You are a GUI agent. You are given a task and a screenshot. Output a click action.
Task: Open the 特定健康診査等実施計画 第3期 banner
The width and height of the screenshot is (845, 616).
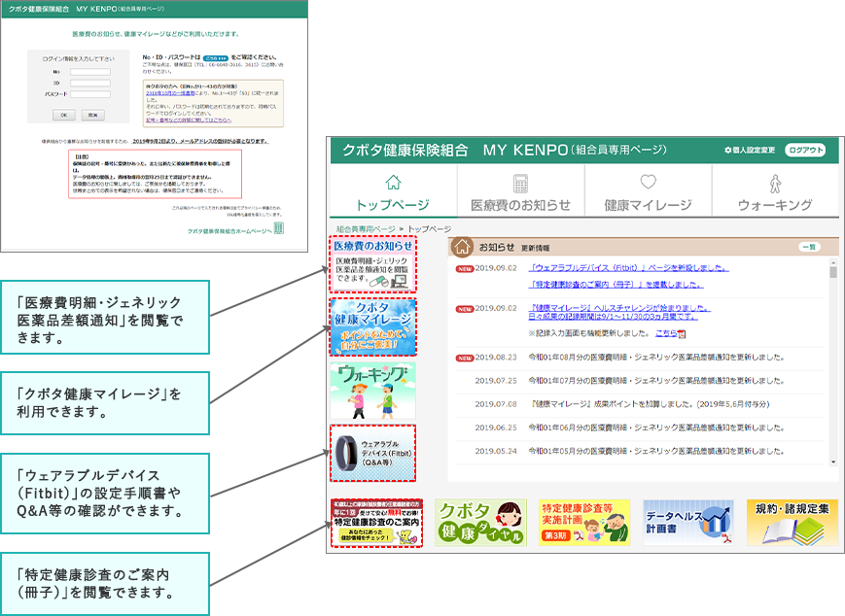tap(584, 523)
